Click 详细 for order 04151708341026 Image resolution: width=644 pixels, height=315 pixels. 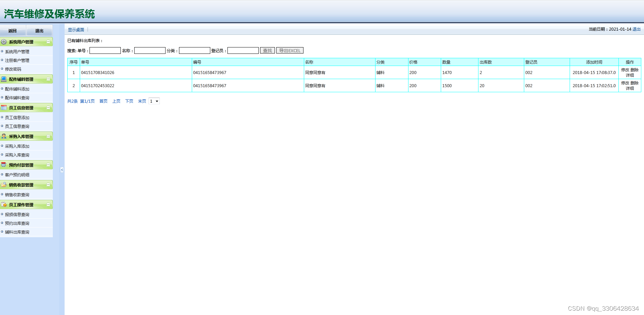click(630, 75)
